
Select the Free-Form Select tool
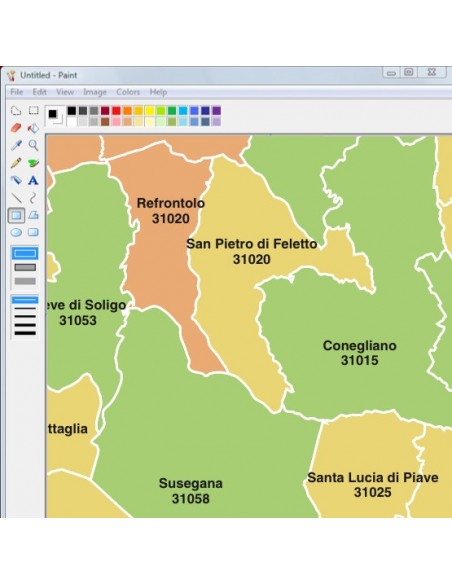[x=16, y=110]
